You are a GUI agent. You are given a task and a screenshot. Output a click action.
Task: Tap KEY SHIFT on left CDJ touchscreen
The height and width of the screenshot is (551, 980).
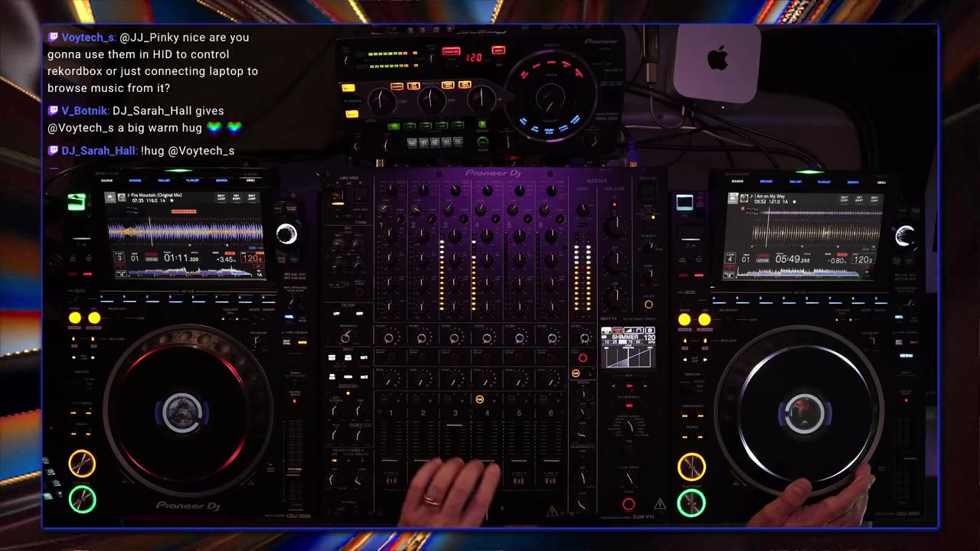point(237,197)
